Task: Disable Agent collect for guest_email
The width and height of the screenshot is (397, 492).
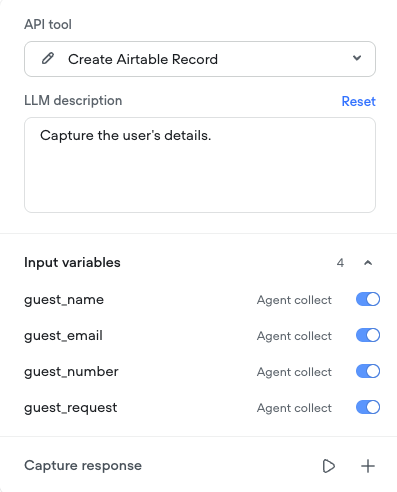Action: point(368,335)
